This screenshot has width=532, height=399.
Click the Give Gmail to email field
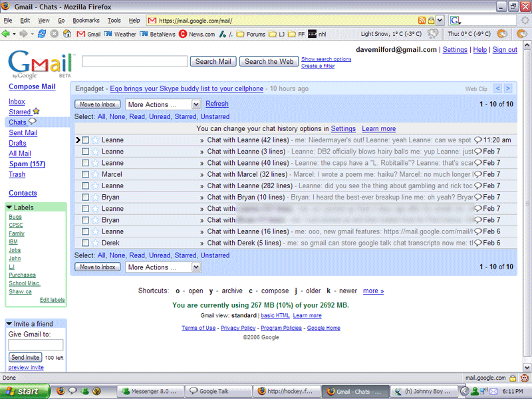(x=36, y=345)
